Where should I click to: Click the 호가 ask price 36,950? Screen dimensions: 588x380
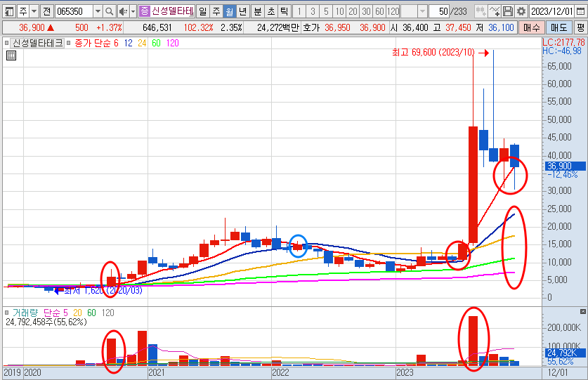tap(337, 28)
